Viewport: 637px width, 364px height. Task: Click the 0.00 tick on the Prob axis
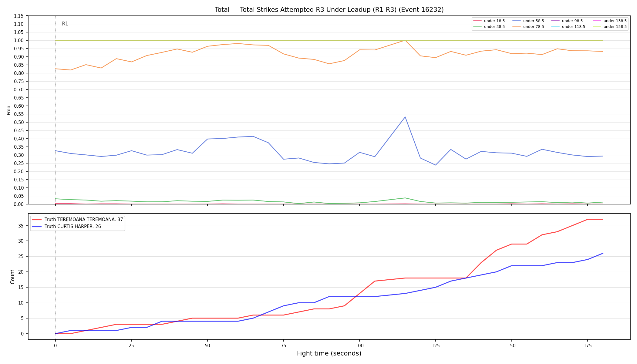point(19,204)
